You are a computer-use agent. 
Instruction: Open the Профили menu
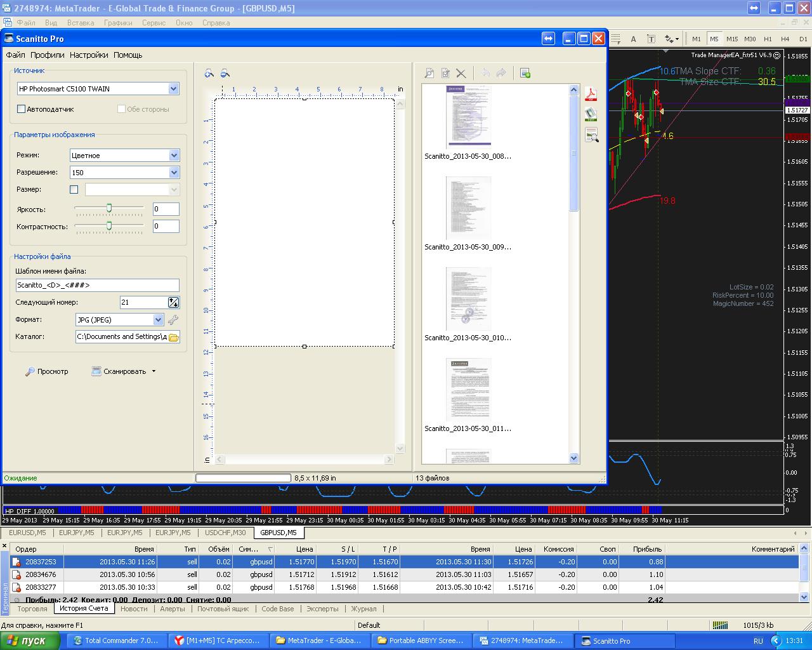pos(48,55)
